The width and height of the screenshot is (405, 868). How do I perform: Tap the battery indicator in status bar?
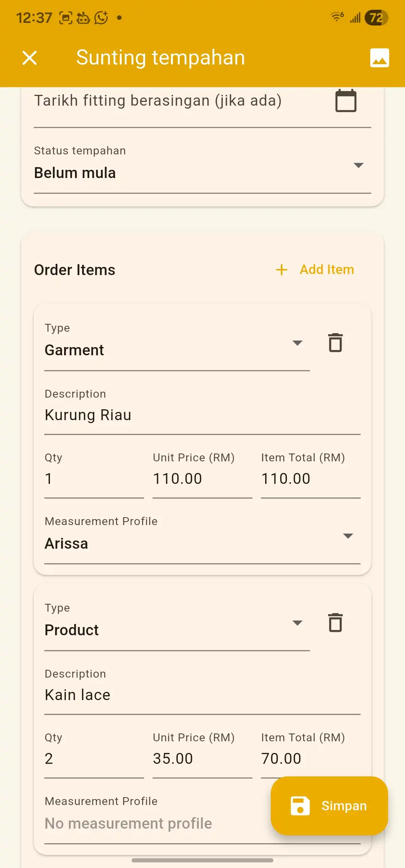[377, 18]
